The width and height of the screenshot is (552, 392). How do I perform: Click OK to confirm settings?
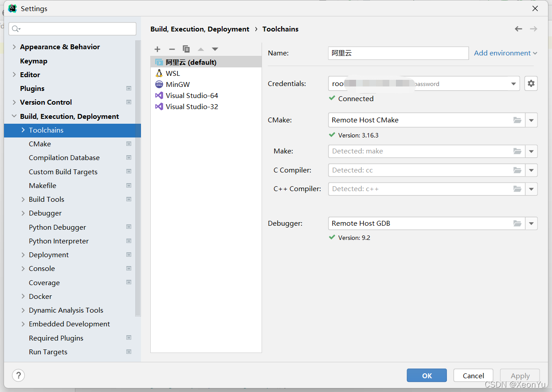click(x=427, y=376)
